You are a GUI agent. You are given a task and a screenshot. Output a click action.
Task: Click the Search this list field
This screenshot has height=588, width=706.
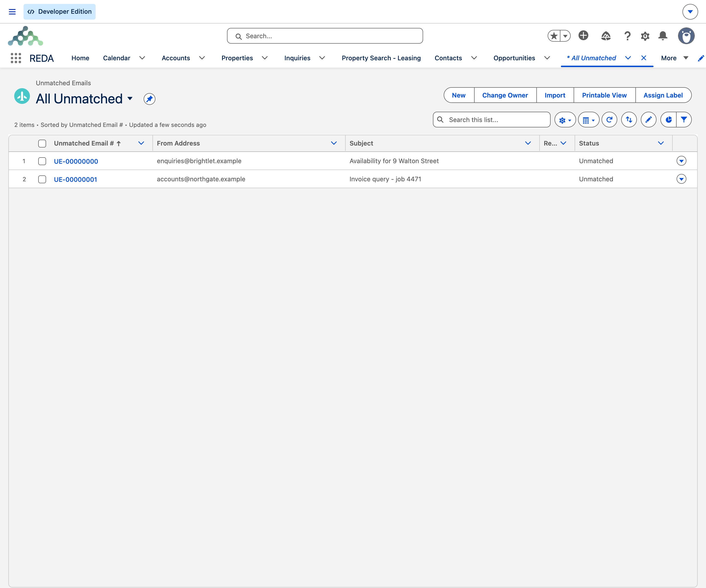coord(492,120)
